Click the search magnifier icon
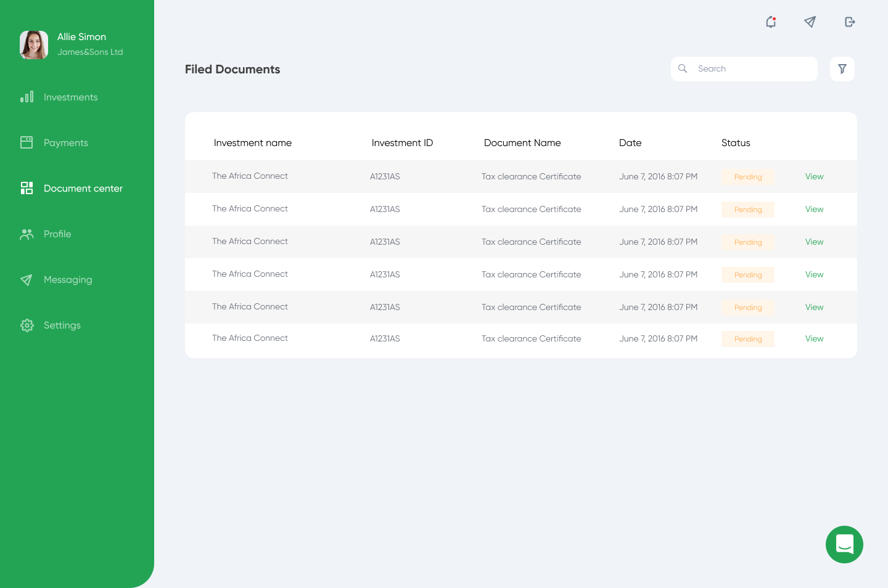 click(683, 69)
